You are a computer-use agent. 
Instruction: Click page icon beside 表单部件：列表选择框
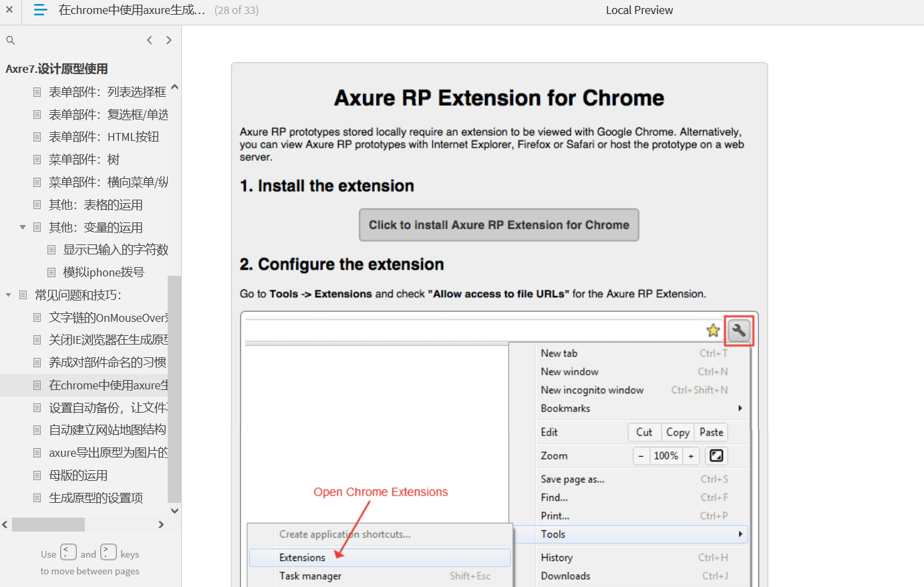coord(37,91)
